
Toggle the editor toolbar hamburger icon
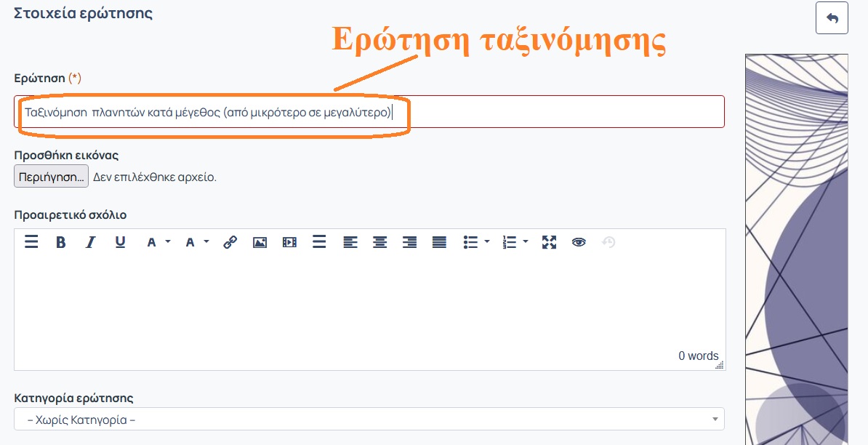(x=31, y=242)
